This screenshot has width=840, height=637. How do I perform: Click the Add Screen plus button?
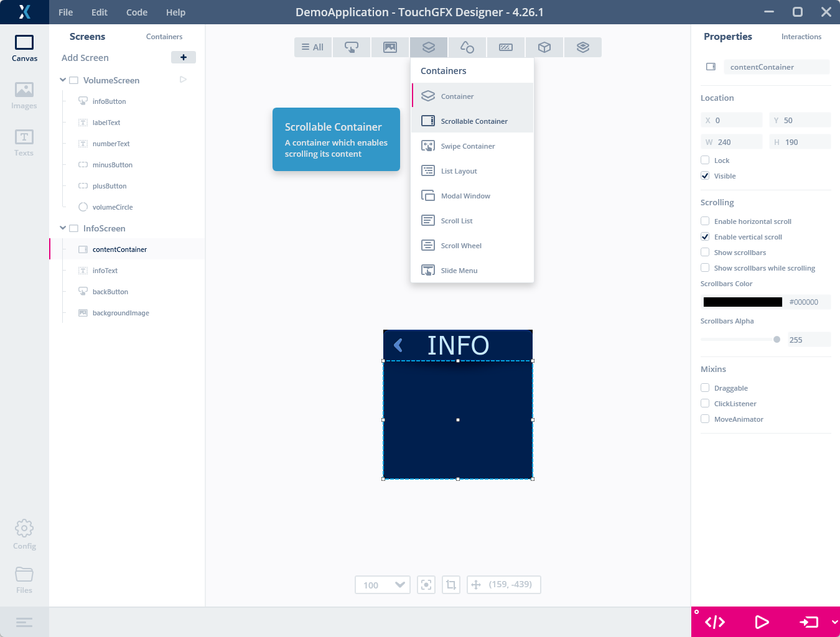click(184, 57)
